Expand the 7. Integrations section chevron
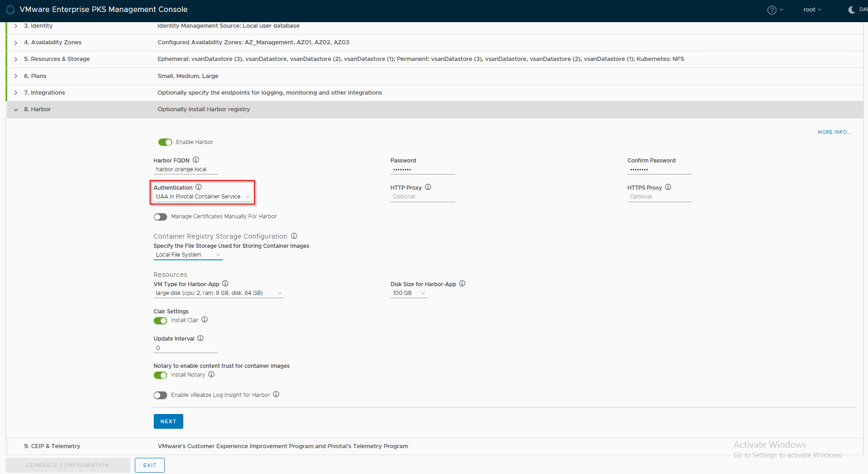868x474 pixels. [16, 93]
